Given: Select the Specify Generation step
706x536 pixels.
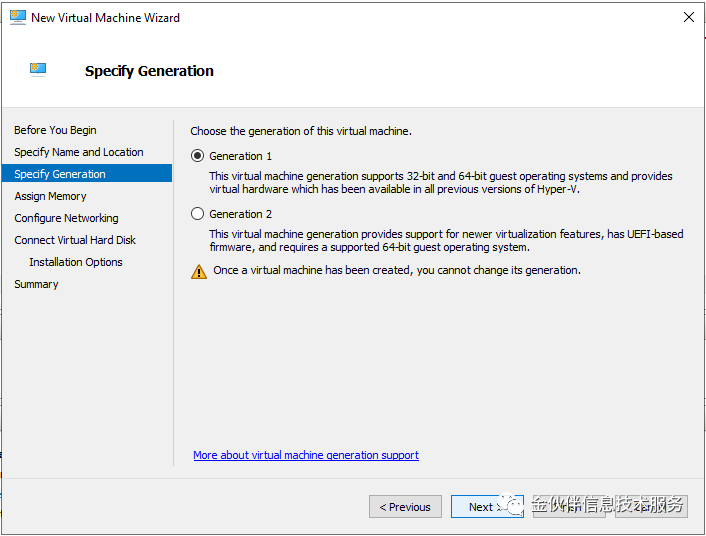Looking at the screenshot, I should (x=87, y=174).
